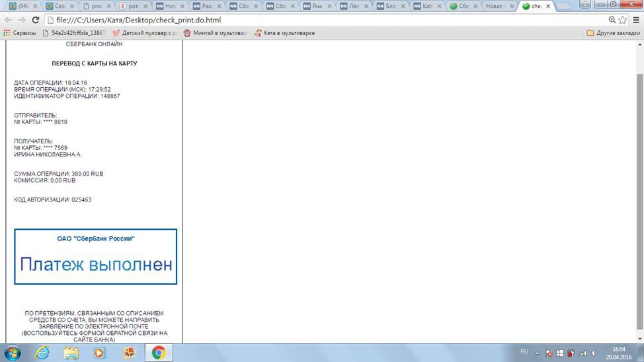Open Windows Media Player from taskbar

tap(99, 353)
